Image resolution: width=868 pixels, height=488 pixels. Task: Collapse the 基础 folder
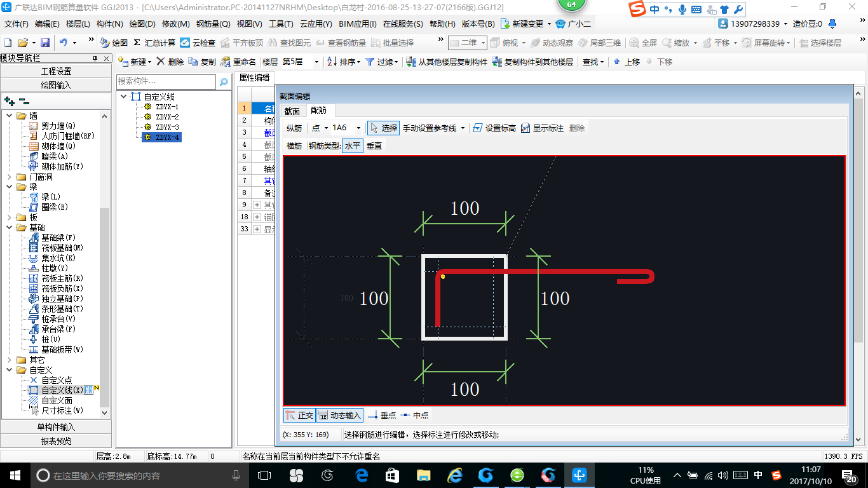tap(10, 227)
